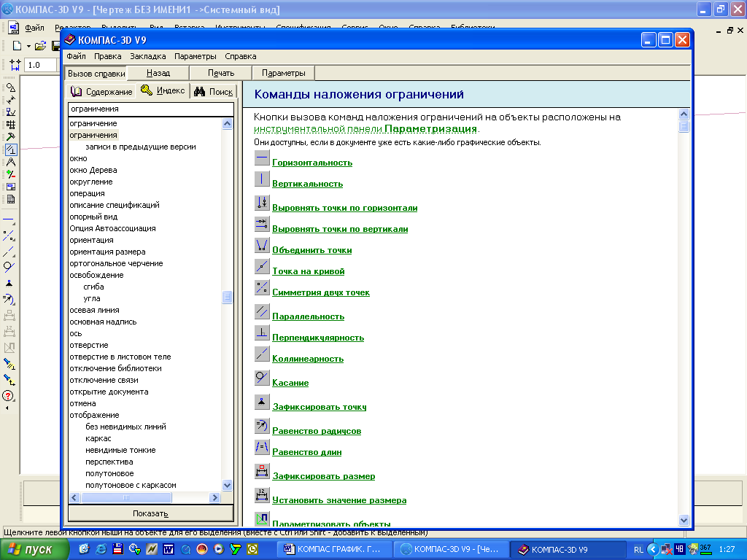747x560 pixels.
Task: Open Закладка menu in help window
Action: pos(148,56)
